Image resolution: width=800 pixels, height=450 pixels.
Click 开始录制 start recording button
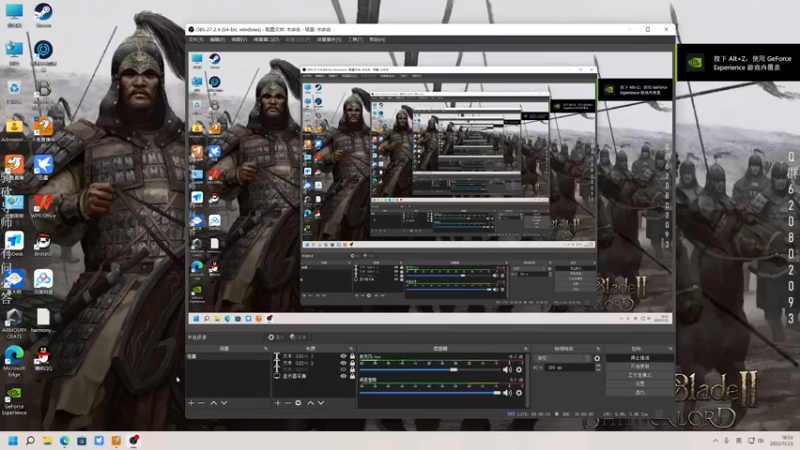point(640,366)
